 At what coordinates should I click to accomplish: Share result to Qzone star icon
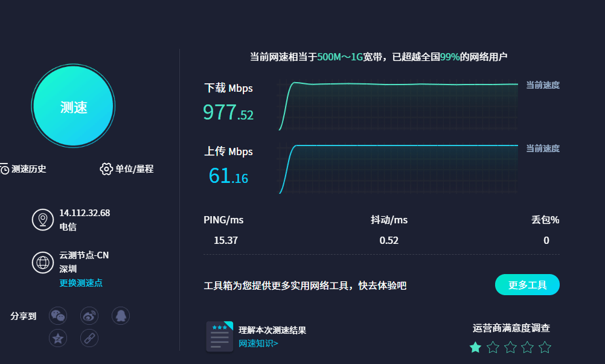point(58,338)
